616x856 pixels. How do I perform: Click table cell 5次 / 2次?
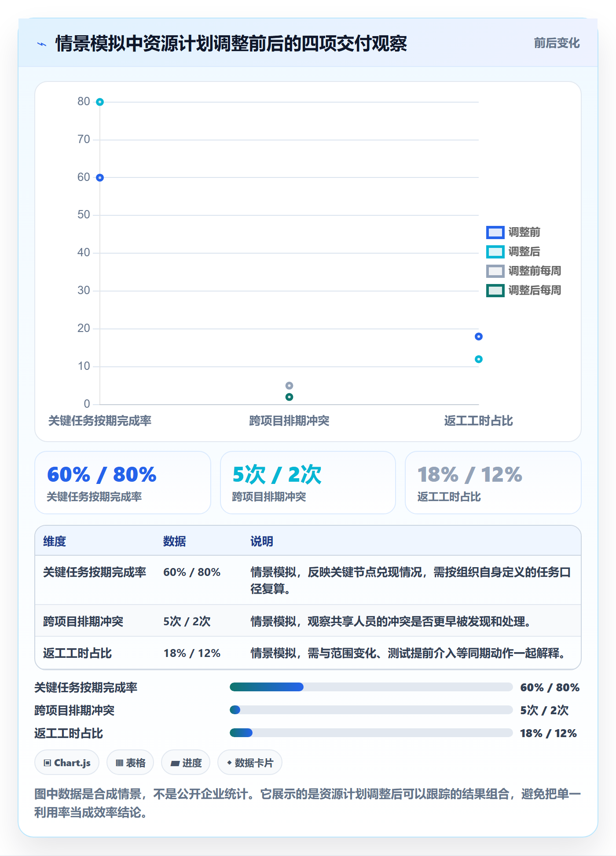pyautogui.click(x=187, y=621)
